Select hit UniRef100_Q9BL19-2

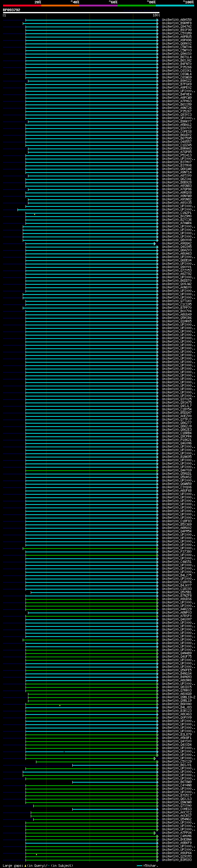pyautogui.click(x=179, y=697)
